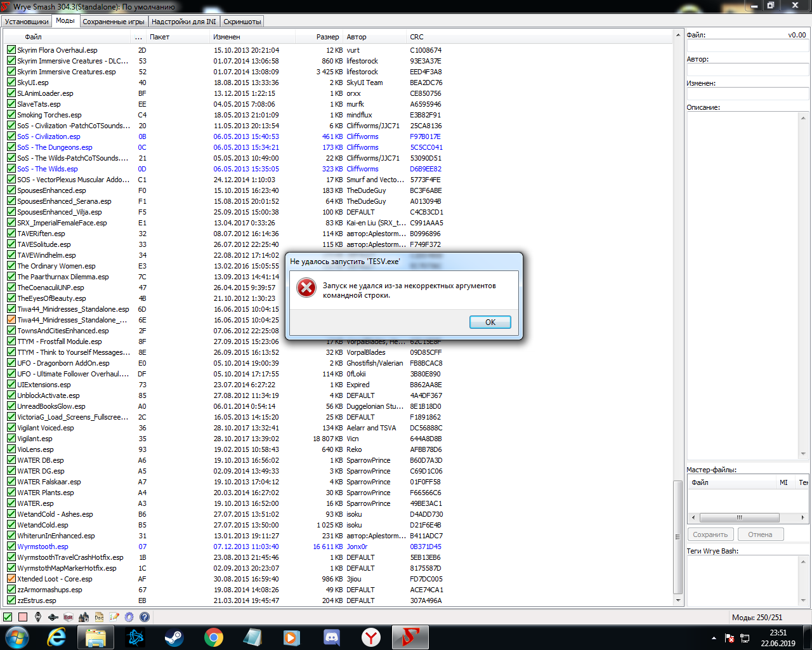Uncheck the SkyUI.esp mod checkbox

[11, 83]
